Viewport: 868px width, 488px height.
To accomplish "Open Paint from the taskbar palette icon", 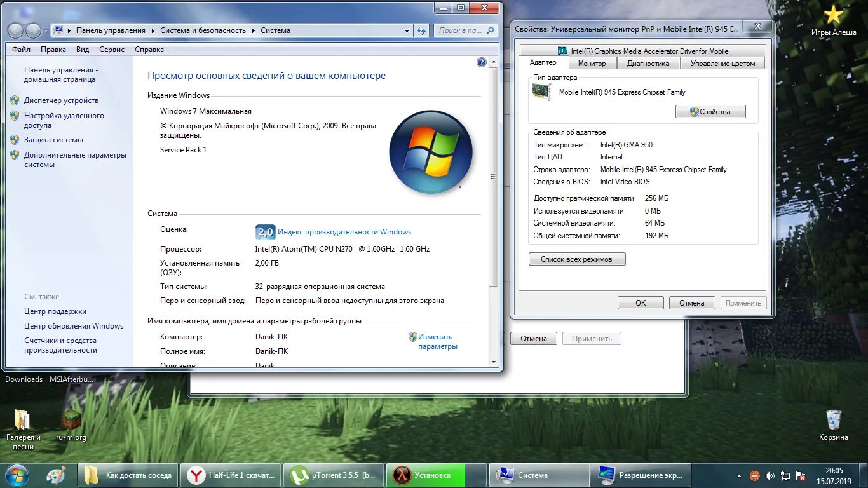I will click(56, 475).
